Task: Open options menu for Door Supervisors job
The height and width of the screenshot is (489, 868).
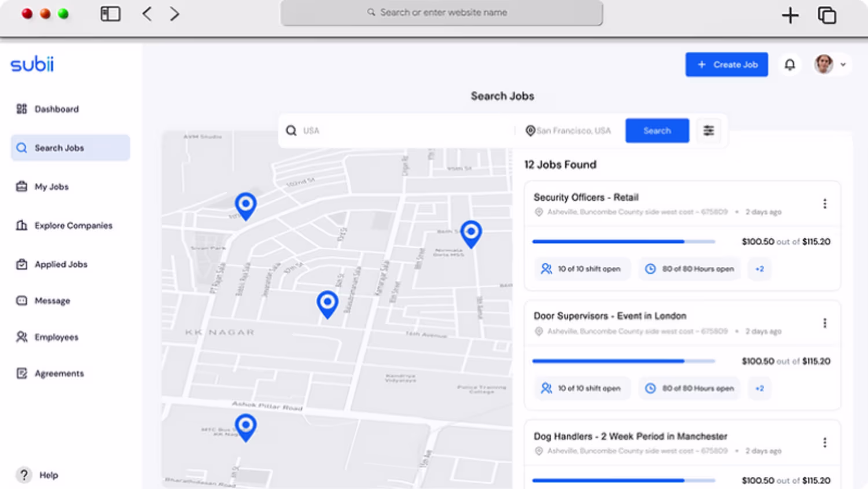Action: click(x=825, y=323)
